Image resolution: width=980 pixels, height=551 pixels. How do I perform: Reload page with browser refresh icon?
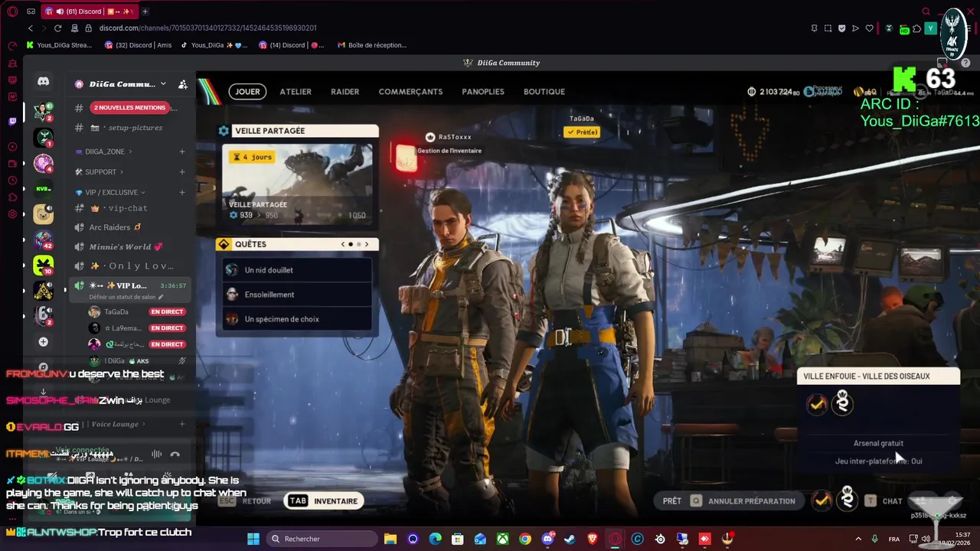click(x=57, y=28)
